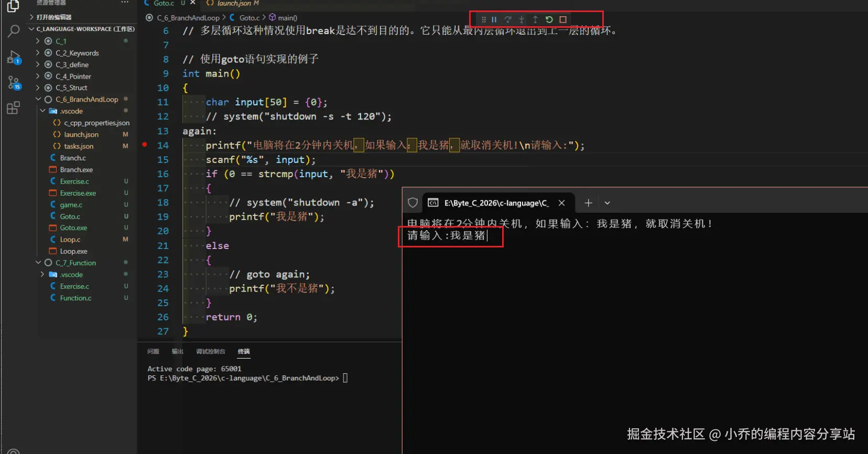Click the Step Over debug button
This screenshot has width=868, height=454.
(507, 19)
